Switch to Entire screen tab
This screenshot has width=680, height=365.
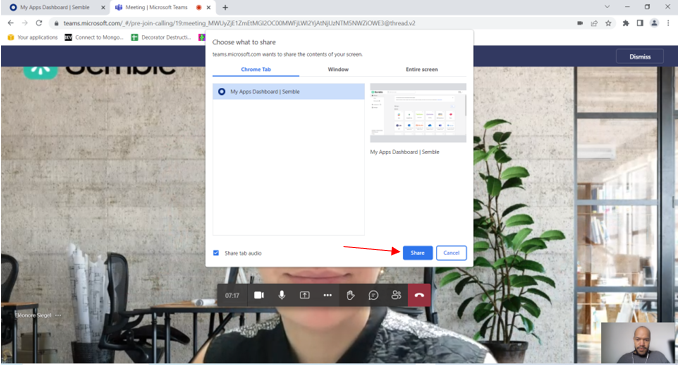point(422,69)
